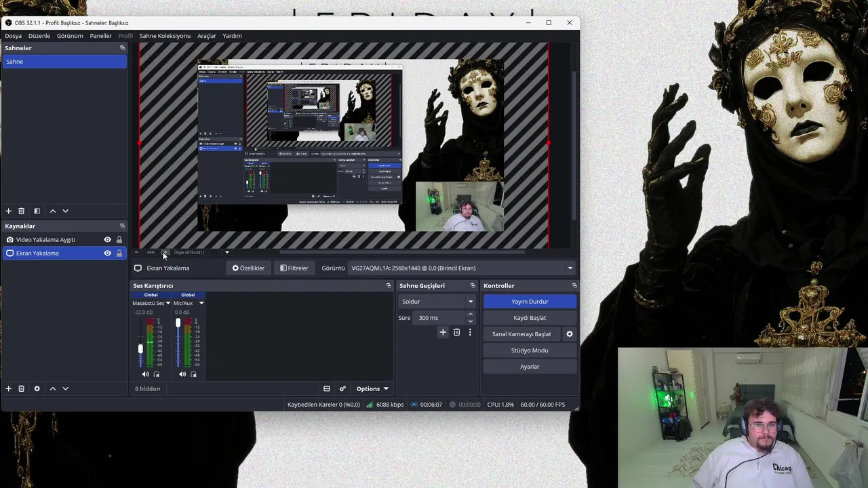This screenshot has width=868, height=488.
Task: Open Özellikler for the selected source
Action: [248, 268]
